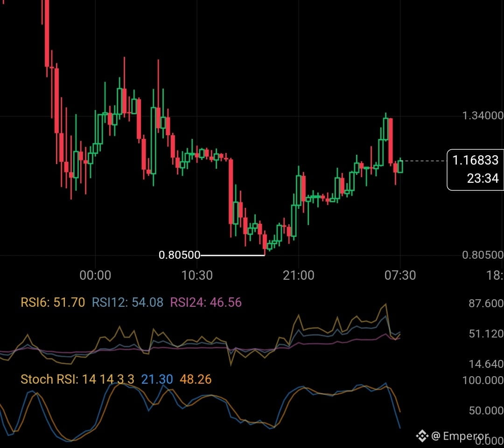
Task: Select the RSI24: 46.56 indicator label
Action: click(x=206, y=302)
